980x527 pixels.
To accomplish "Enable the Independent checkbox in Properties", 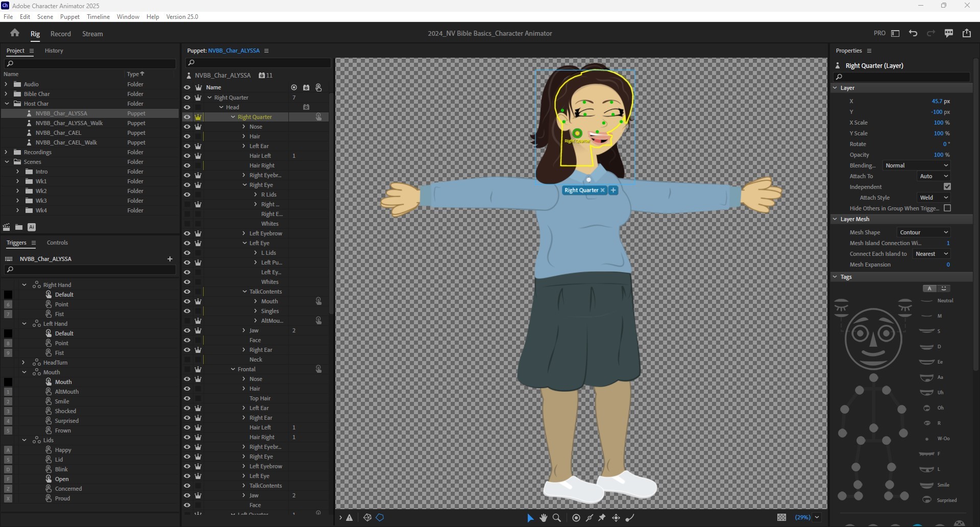I will [x=948, y=186].
